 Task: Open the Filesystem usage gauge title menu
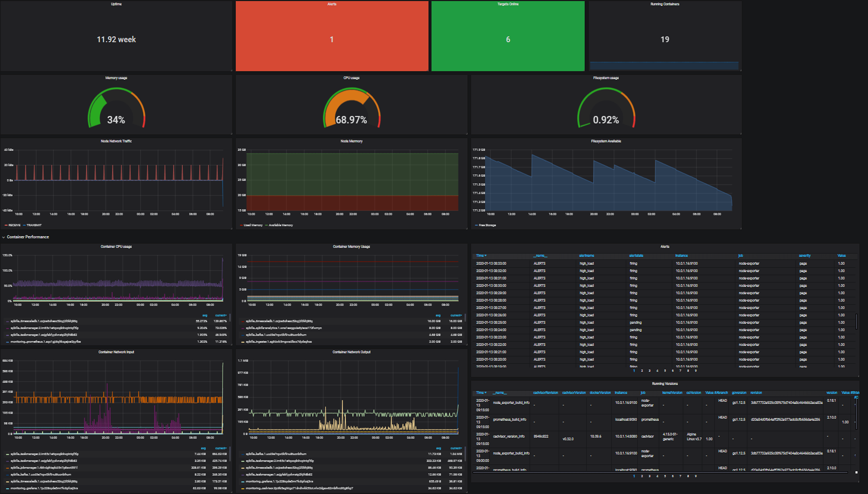point(606,78)
